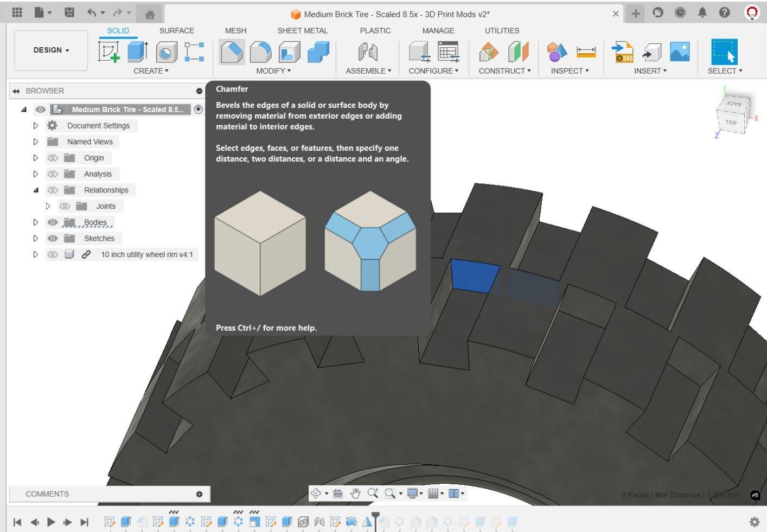Select the Measure ruler tool
Viewport: 767px width, 532px height.
586,52
